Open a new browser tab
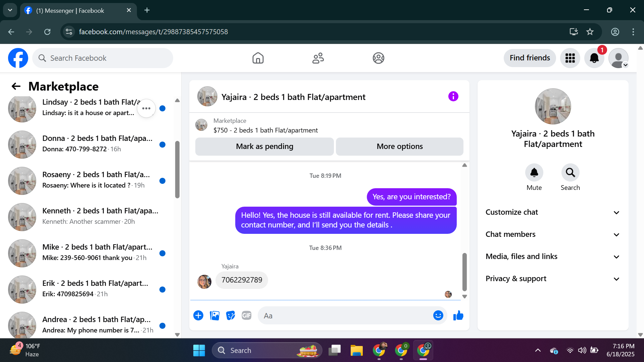This screenshot has width=644, height=362. coord(147,10)
